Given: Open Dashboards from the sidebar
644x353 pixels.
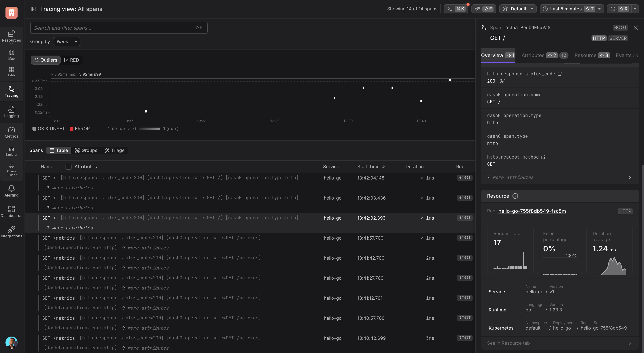Looking at the screenshot, I should 11,211.
